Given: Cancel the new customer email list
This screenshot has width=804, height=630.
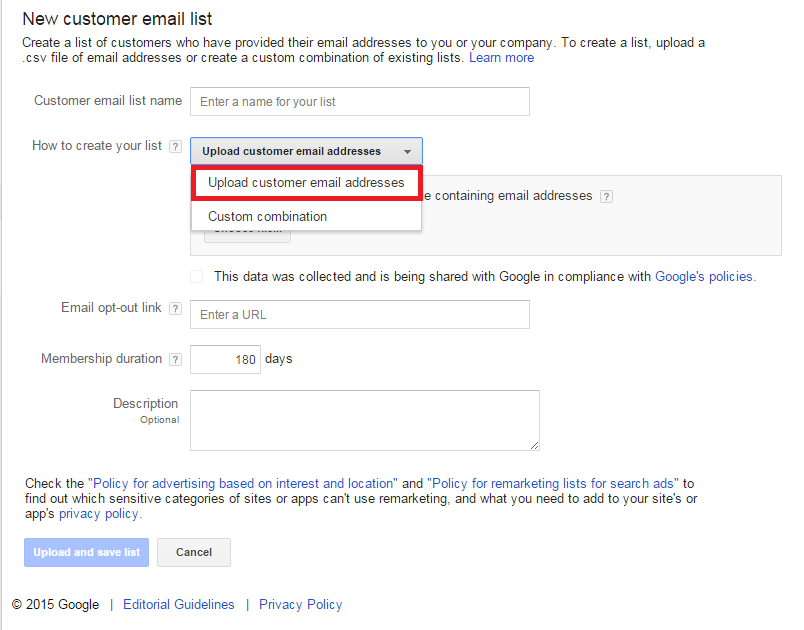Looking at the screenshot, I should pos(193,552).
